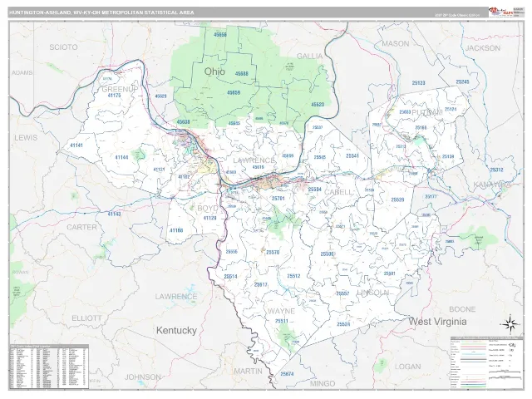Click ZIP code 25312

click(497, 170)
